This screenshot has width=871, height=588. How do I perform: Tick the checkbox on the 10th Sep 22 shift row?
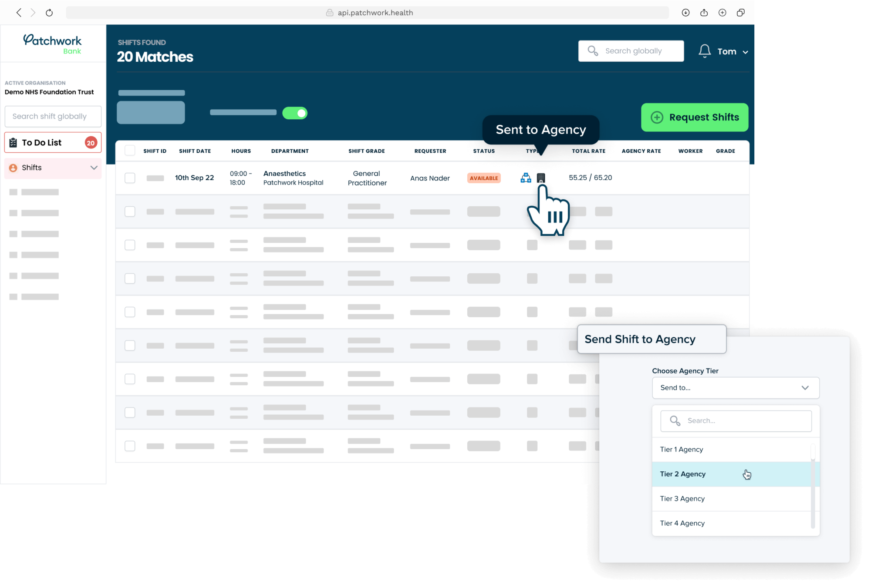click(130, 178)
